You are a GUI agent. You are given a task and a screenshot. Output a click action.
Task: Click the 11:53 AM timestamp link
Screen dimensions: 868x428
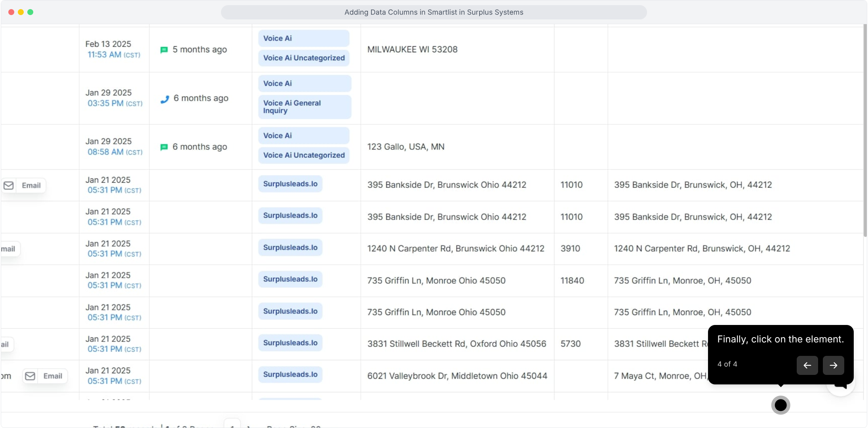click(x=104, y=55)
